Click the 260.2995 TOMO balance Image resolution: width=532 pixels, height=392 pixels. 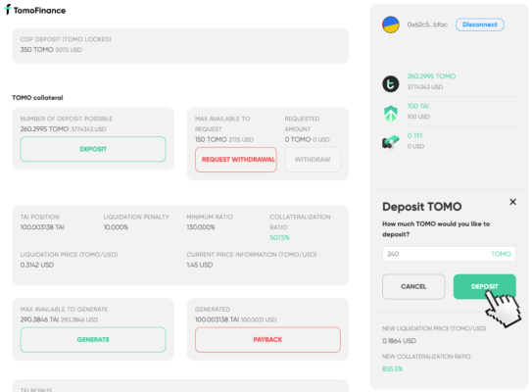(x=431, y=76)
